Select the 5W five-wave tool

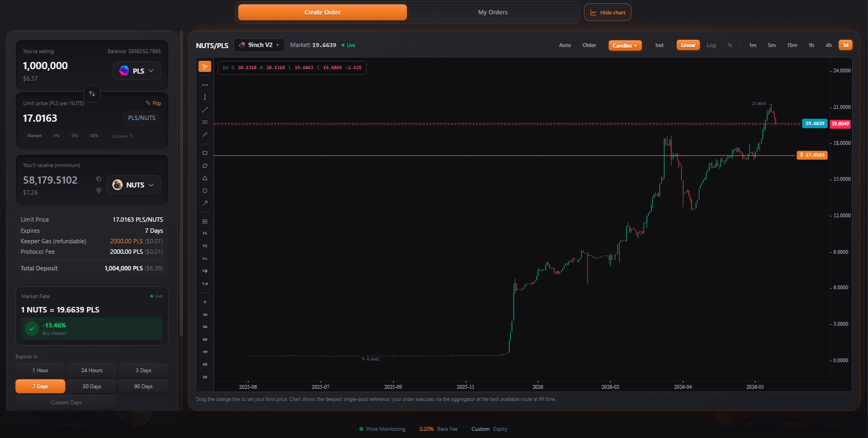click(x=205, y=327)
